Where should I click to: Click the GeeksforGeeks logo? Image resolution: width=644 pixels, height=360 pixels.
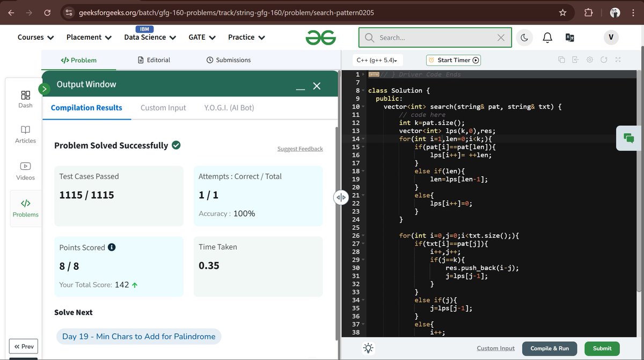pos(321,38)
